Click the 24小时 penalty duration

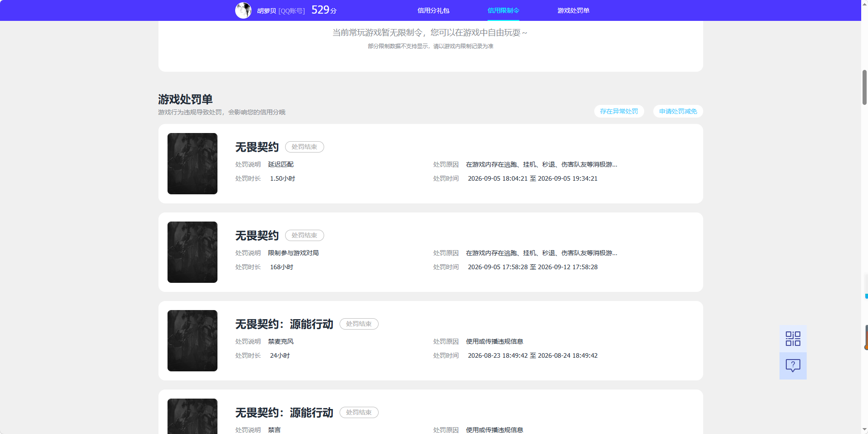pyautogui.click(x=280, y=355)
